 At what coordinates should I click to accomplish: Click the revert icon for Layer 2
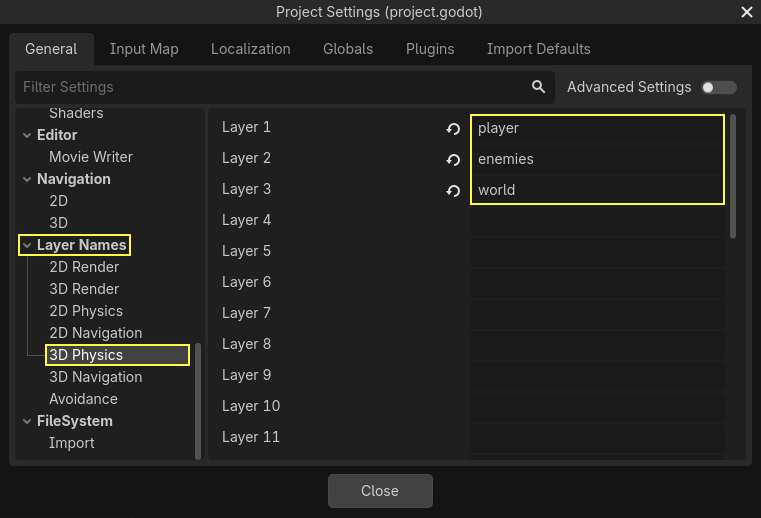453,160
